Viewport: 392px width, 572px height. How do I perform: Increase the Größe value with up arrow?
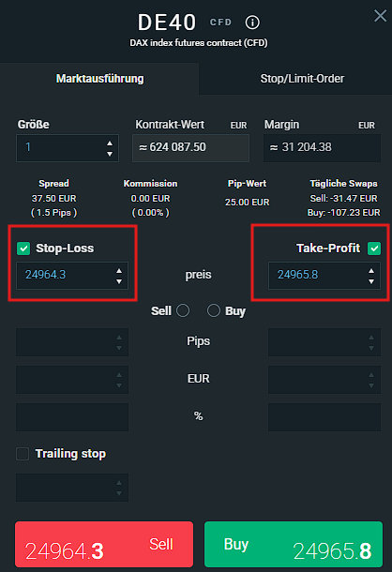click(110, 143)
